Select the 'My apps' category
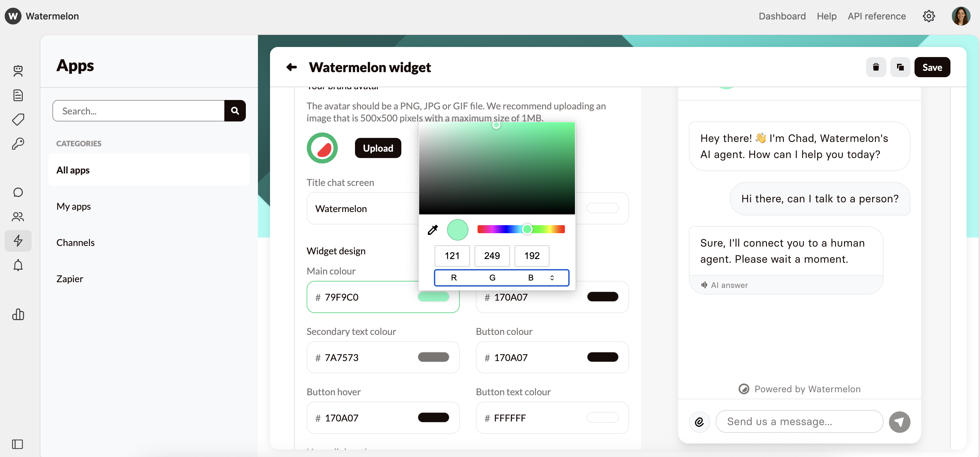Image resolution: width=980 pixels, height=457 pixels. [x=74, y=206]
